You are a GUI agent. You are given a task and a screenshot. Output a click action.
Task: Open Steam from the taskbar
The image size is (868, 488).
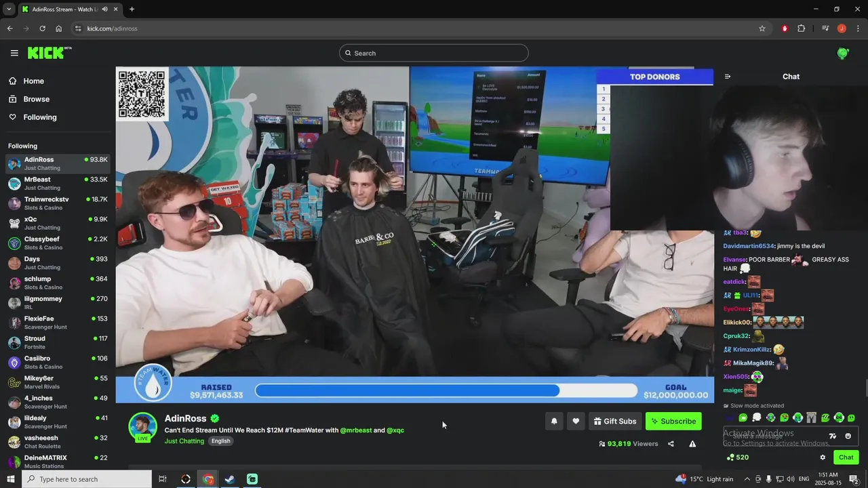[230, 479]
